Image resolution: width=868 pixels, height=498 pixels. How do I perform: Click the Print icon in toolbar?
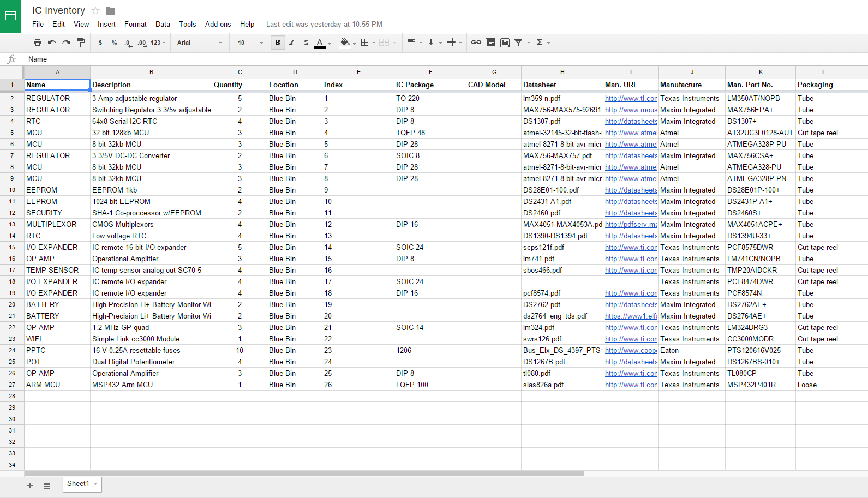pyautogui.click(x=38, y=43)
